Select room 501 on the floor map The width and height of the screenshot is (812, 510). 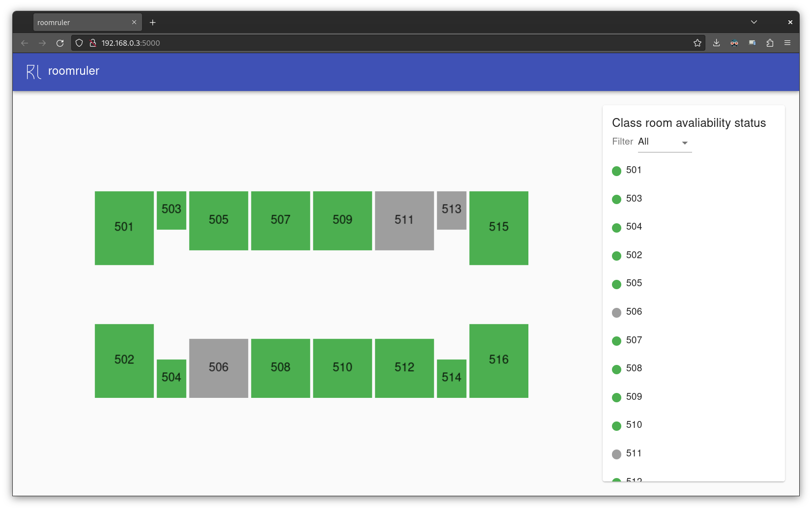124,228
